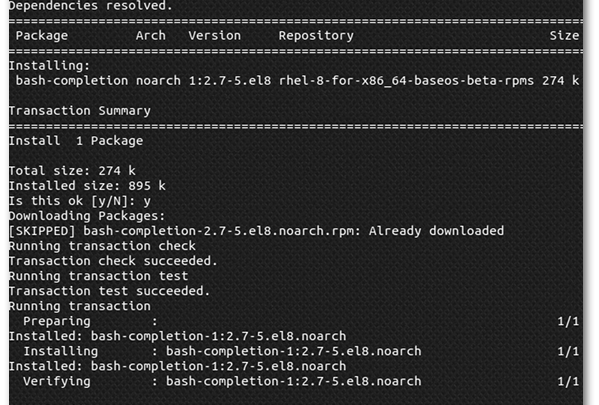Click the Installed size: 895 k line

click(87, 186)
